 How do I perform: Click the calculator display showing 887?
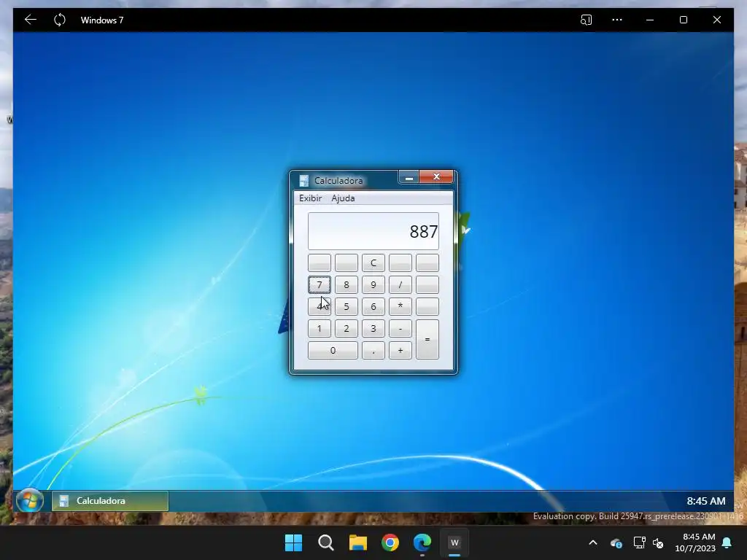[373, 231]
